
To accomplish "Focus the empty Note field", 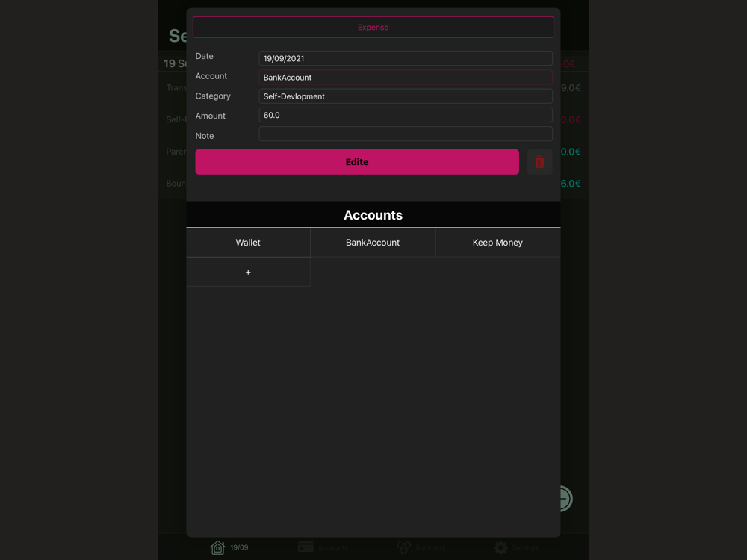I will tap(406, 134).
